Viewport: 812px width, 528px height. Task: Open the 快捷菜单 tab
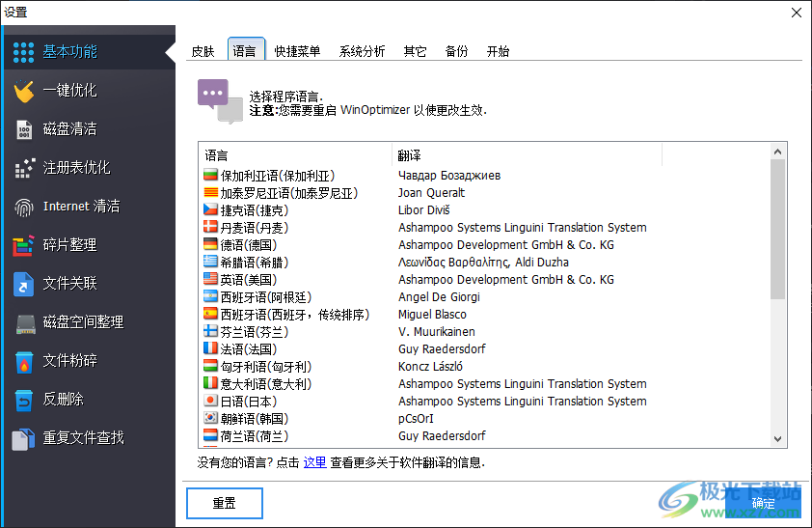tap(297, 51)
